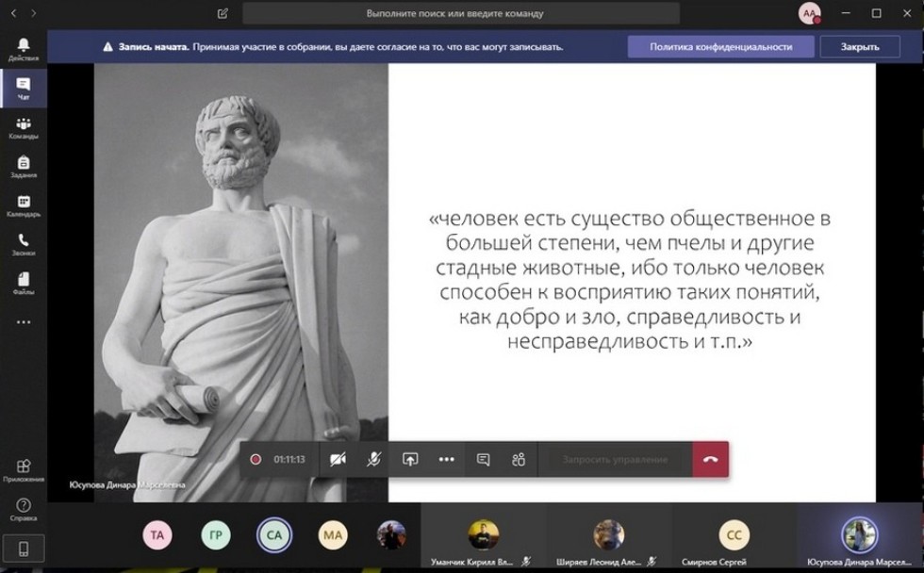Open the more actions (…) meeting menu
924x573 pixels.
pos(448,459)
